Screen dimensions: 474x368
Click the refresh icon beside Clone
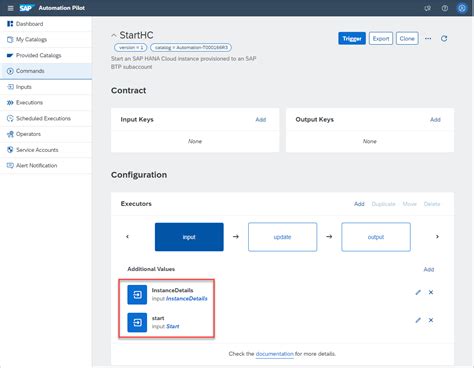444,38
